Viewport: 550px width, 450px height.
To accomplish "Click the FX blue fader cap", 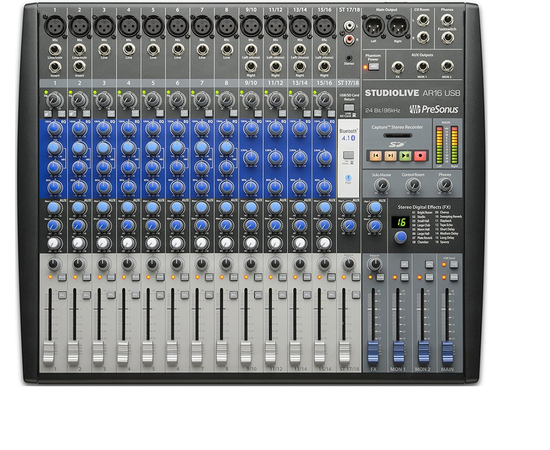I will [373, 352].
